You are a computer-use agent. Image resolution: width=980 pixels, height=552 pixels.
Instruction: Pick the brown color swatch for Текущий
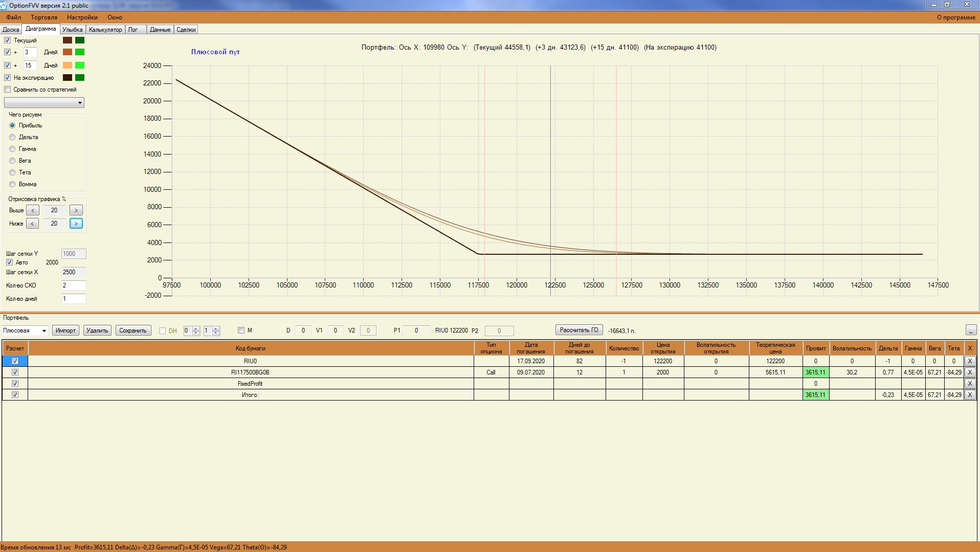[x=68, y=40]
